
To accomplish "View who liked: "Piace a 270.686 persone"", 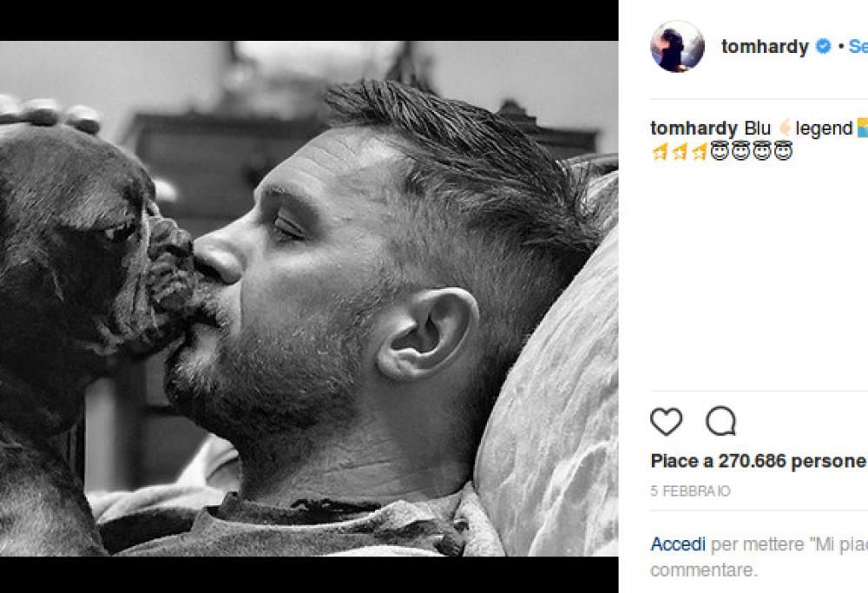I will click(758, 461).
